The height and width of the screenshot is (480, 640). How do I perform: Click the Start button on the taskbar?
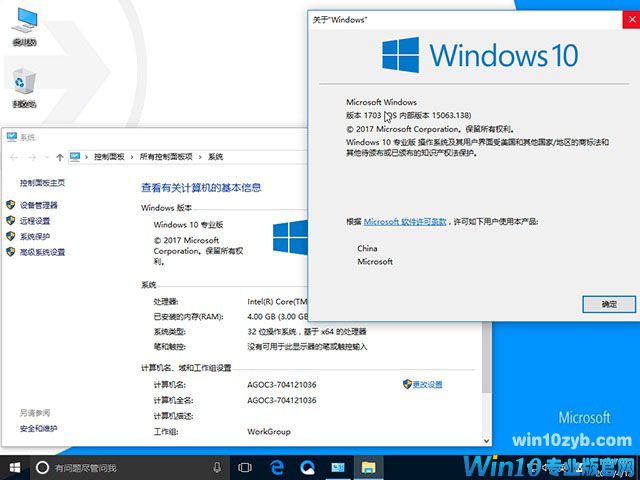pyautogui.click(x=15, y=468)
